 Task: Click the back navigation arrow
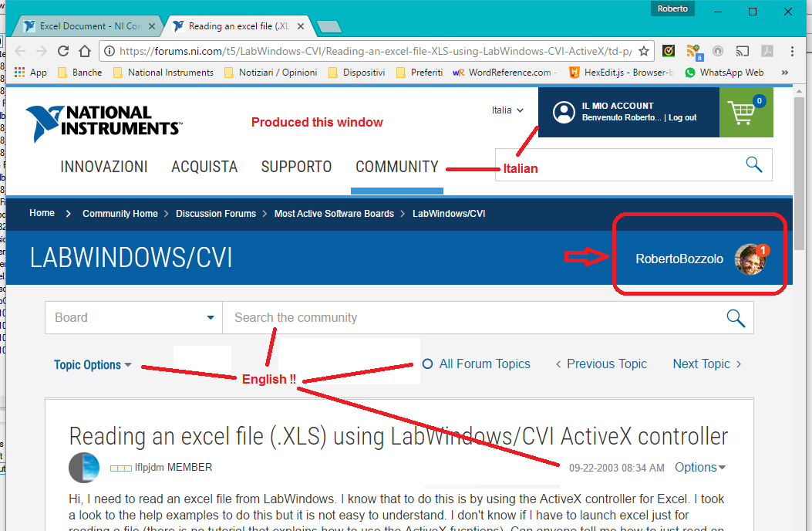pos(20,51)
